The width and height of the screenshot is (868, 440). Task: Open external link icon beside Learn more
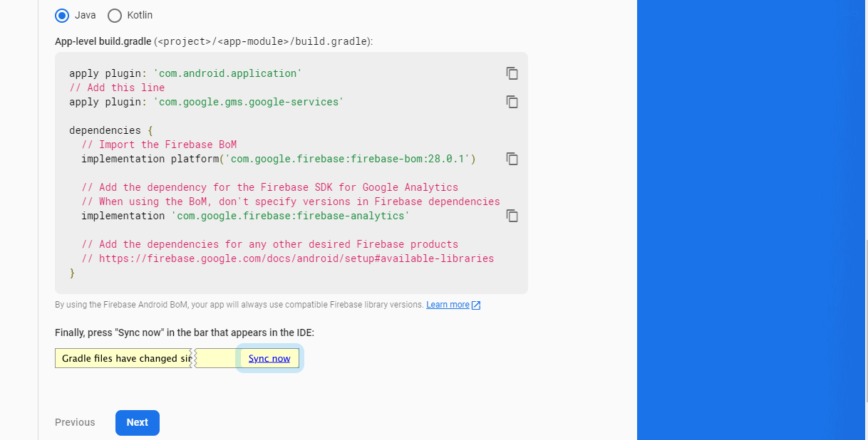476,305
